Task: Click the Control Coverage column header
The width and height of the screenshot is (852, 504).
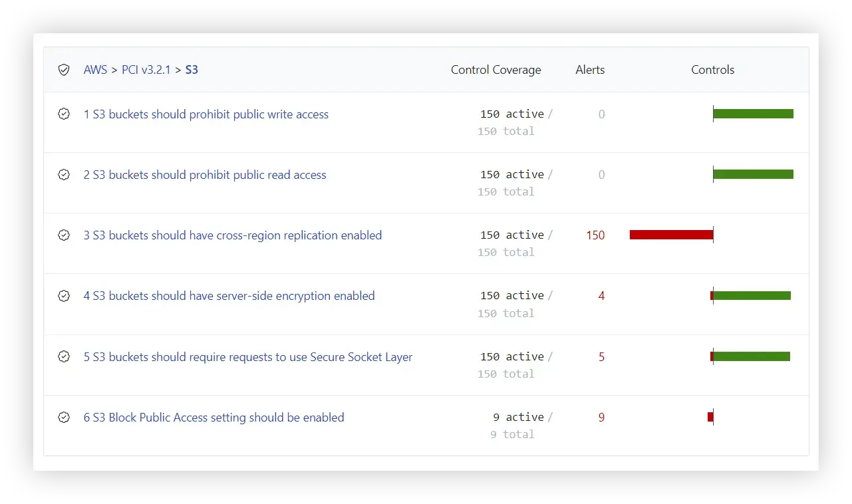Action: [x=496, y=70]
